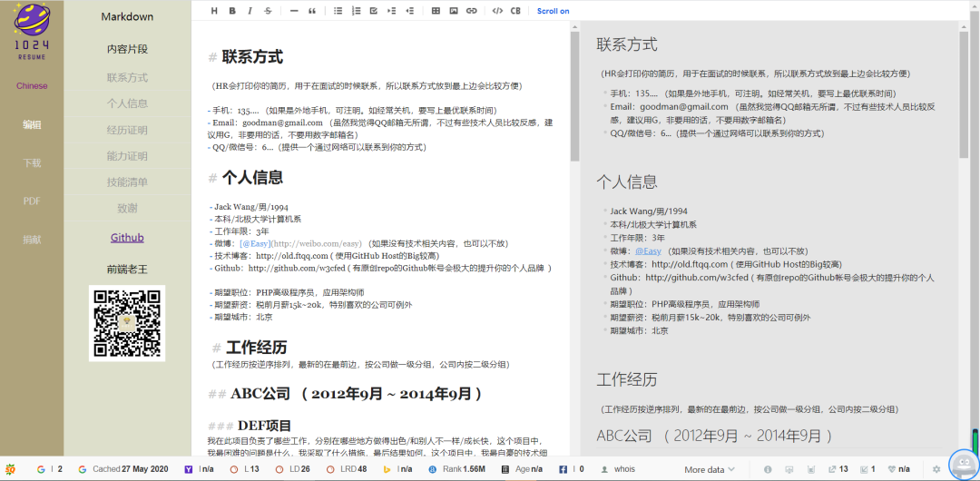Increase indent of the line
Viewport: 980px width, 481px height.
[x=392, y=11]
